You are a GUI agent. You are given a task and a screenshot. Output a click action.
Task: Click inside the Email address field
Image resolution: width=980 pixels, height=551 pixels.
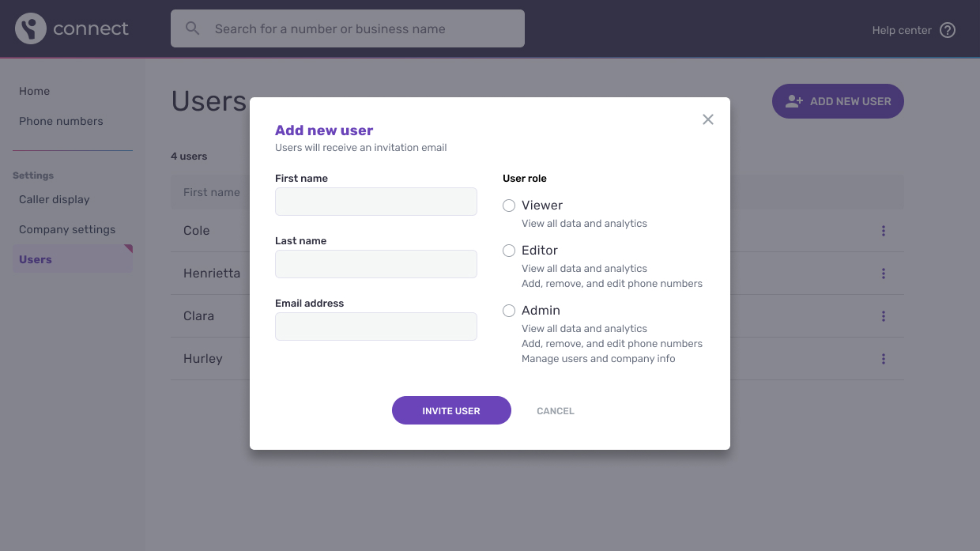[x=375, y=326]
